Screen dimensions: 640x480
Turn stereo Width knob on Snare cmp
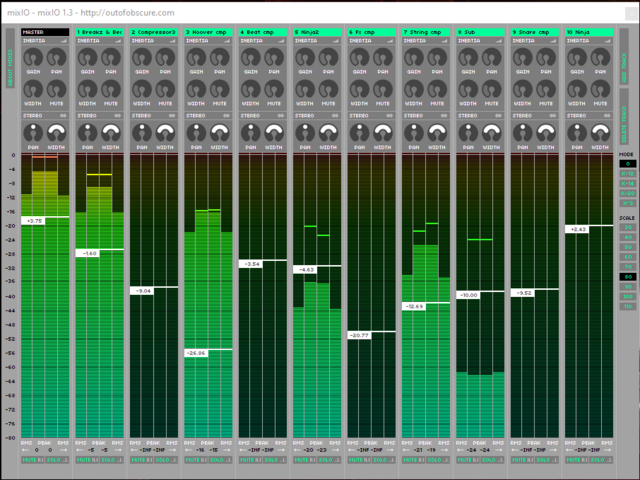[x=546, y=133]
